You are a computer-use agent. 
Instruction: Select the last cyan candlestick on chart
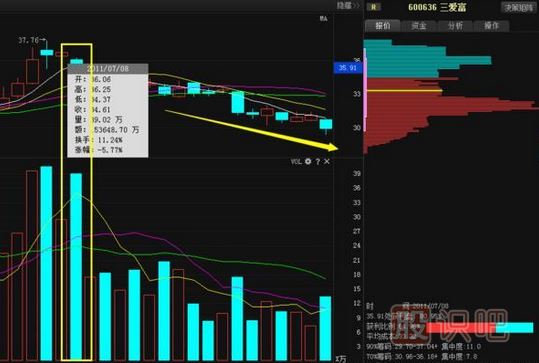326,124
